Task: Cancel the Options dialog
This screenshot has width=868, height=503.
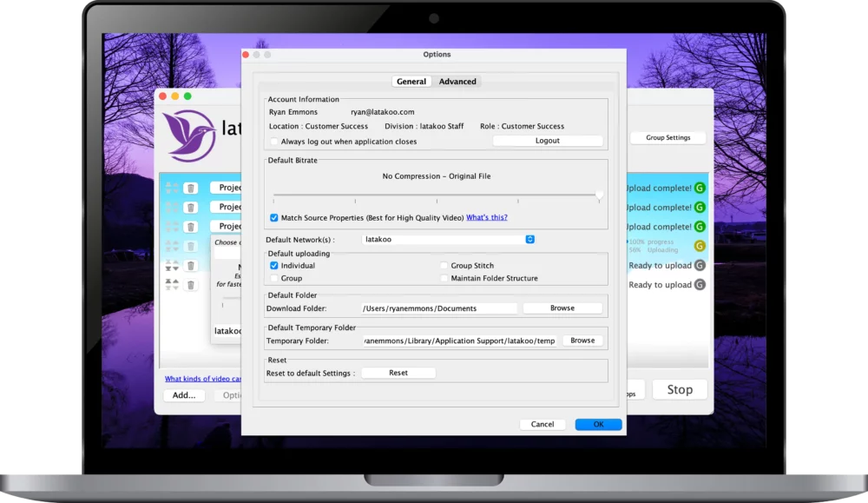Action: 542,424
